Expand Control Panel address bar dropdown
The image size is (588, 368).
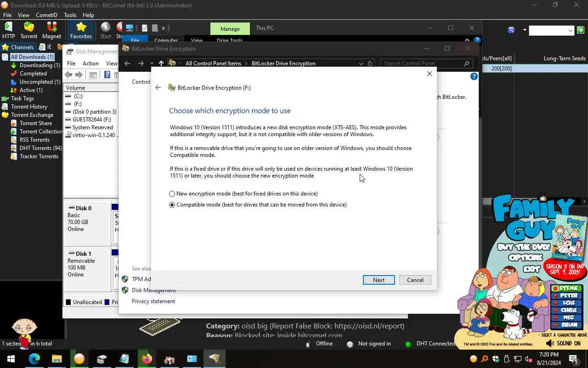pos(361,63)
